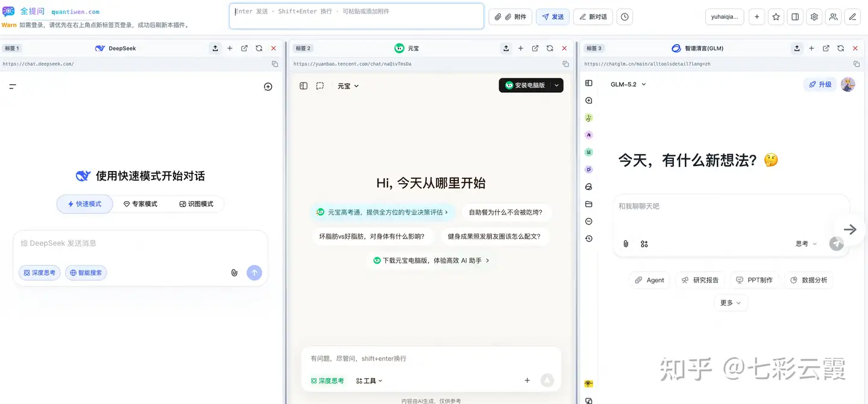This screenshot has height=404, width=868.
Task: Start new chat icon in GLM sidebar
Action: click(589, 101)
